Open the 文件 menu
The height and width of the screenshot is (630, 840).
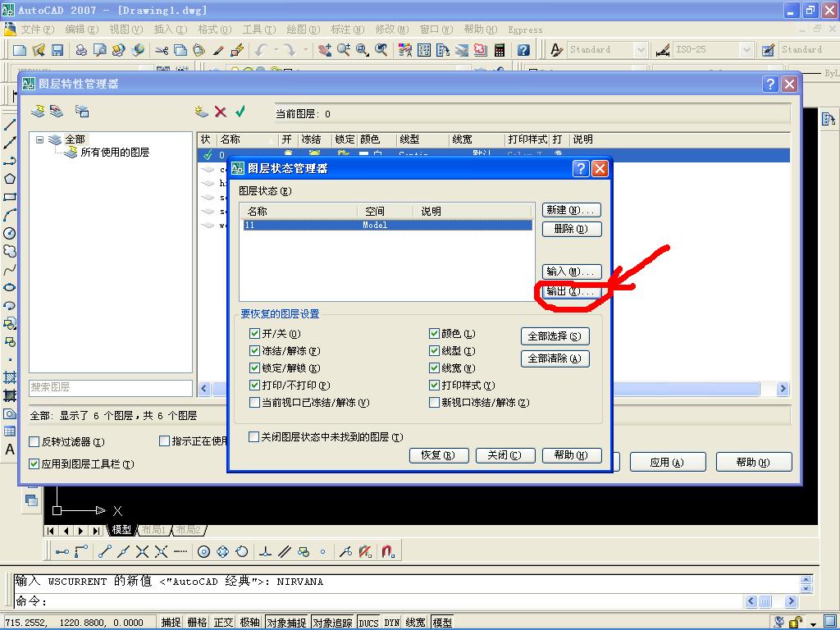38,30
